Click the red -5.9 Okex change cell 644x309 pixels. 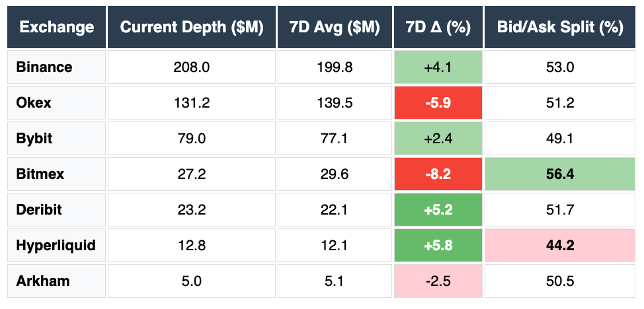click(x=439, y=103)
